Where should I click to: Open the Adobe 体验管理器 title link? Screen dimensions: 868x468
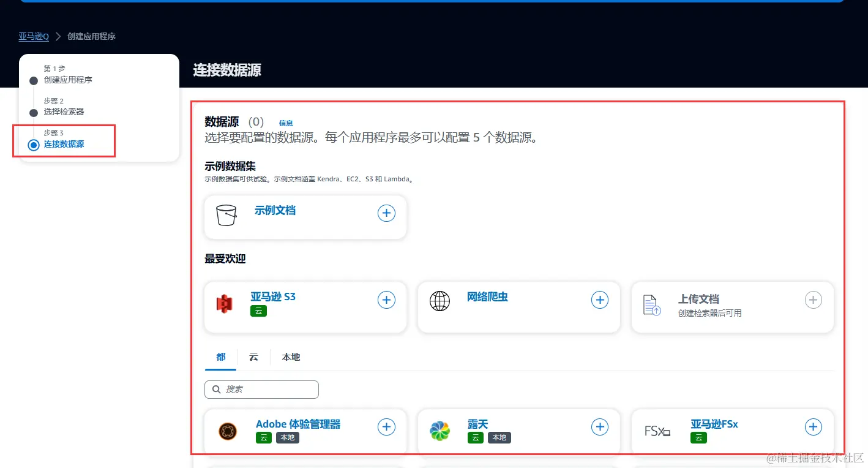298,424
